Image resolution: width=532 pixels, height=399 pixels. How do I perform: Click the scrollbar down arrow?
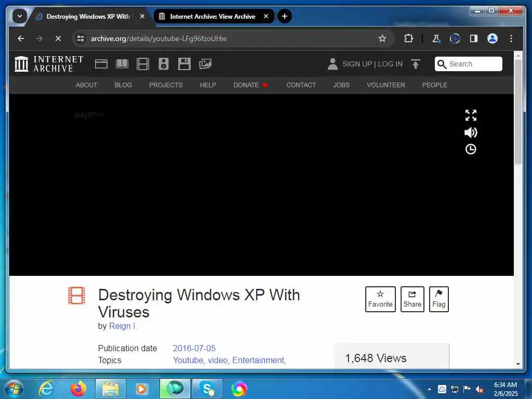pos(518,364)
